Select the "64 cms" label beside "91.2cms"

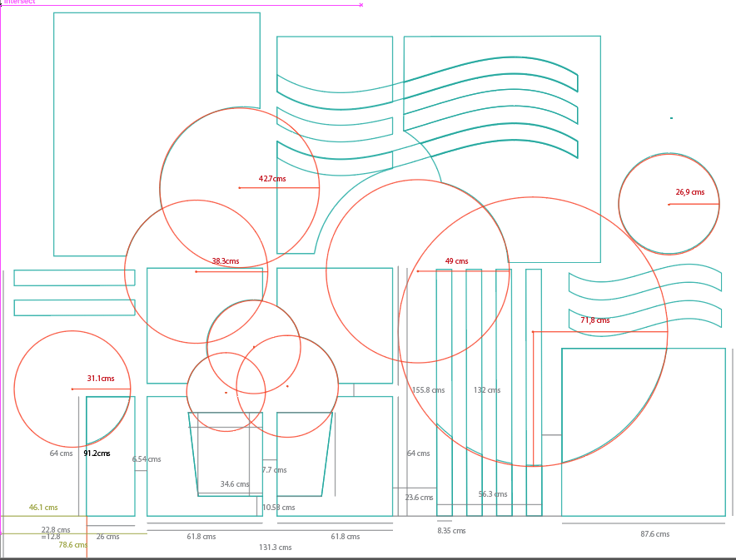click(61, 453)
